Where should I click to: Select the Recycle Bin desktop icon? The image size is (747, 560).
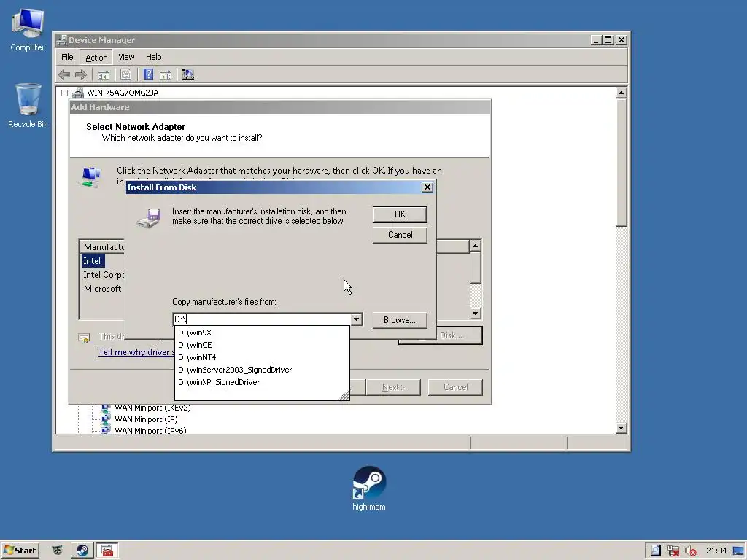28,106
